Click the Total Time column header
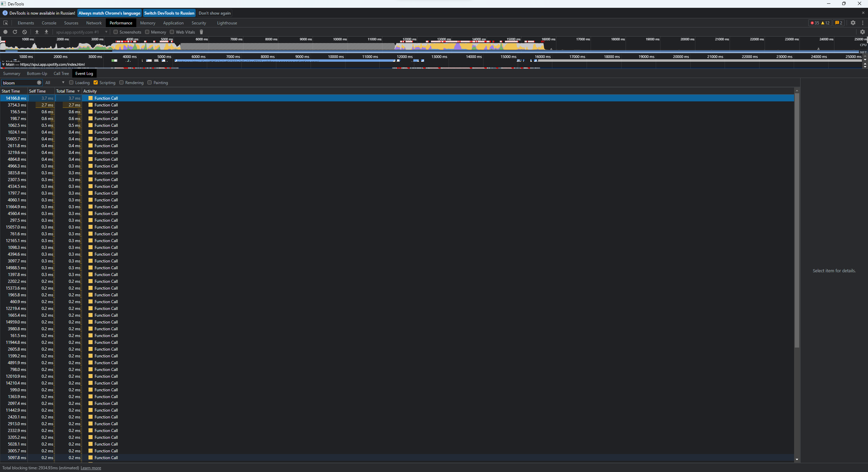 (x=65, y=91)
